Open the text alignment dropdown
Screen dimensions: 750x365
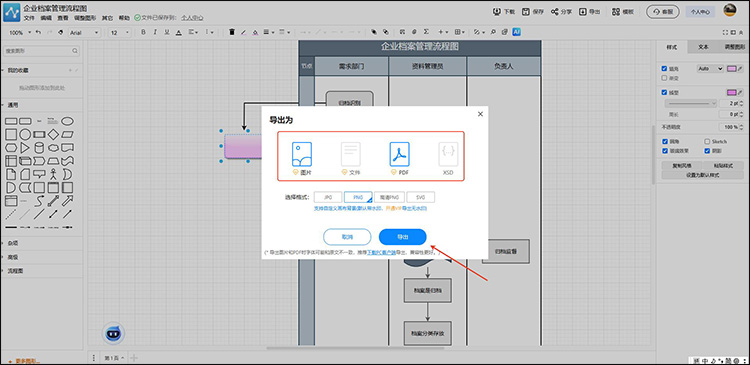(x=193, y=33)
